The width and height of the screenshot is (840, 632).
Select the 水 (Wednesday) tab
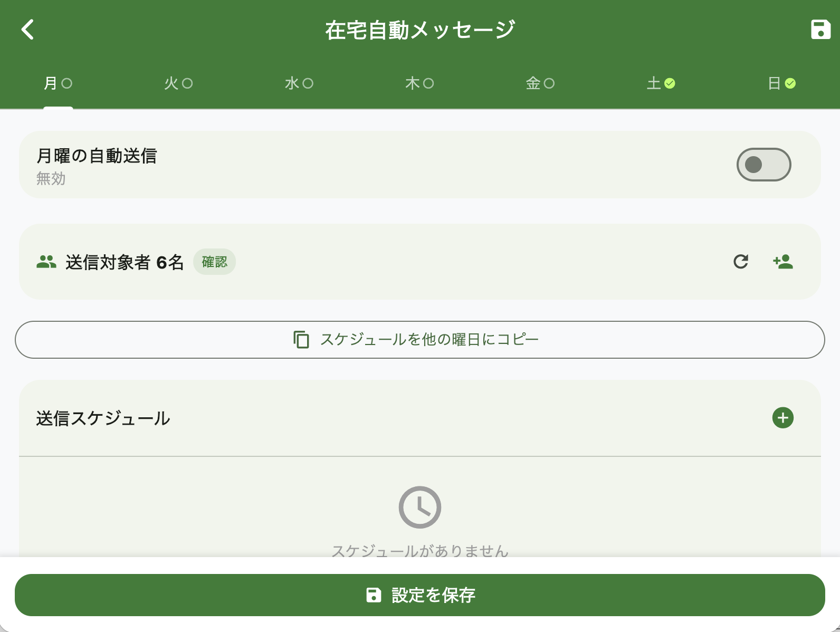coord(299,83)
